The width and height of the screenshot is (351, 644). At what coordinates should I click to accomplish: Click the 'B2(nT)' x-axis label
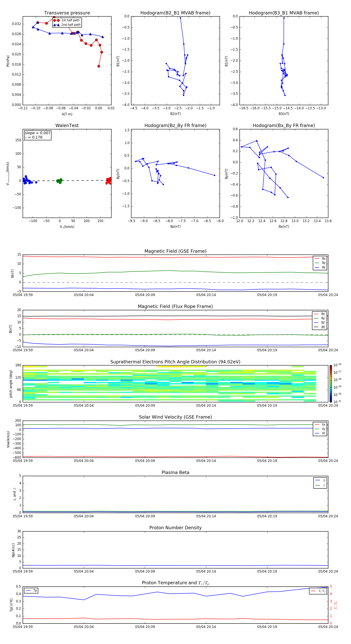point(175,114)
